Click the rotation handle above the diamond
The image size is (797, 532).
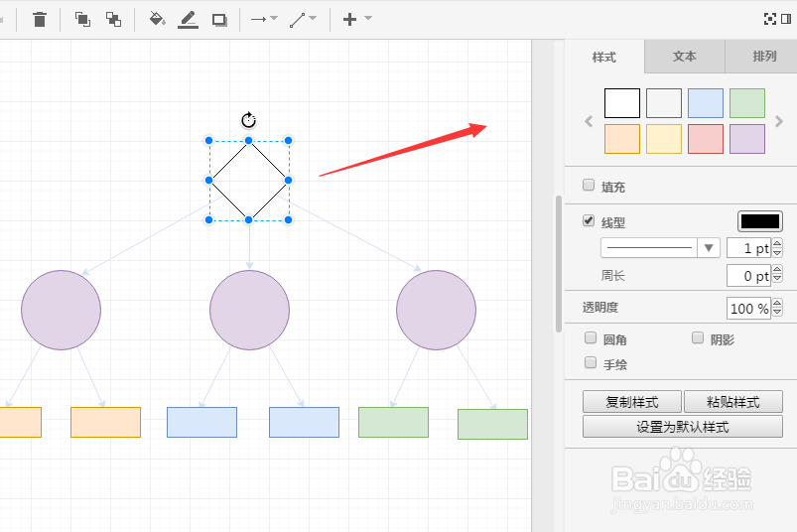tap(248, 120)
